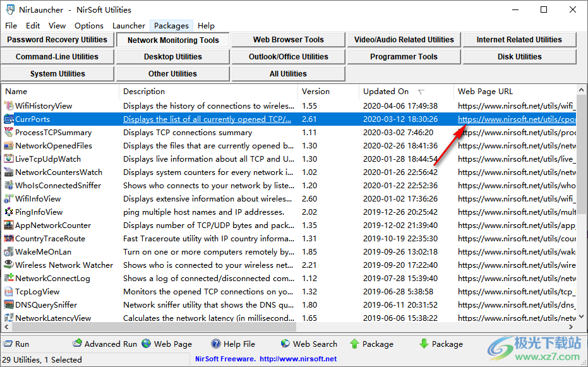This screenshot has height=367, width=588.
Task: Switch to Outlook/Office Utilities group
Action: (x=289, y=57)
